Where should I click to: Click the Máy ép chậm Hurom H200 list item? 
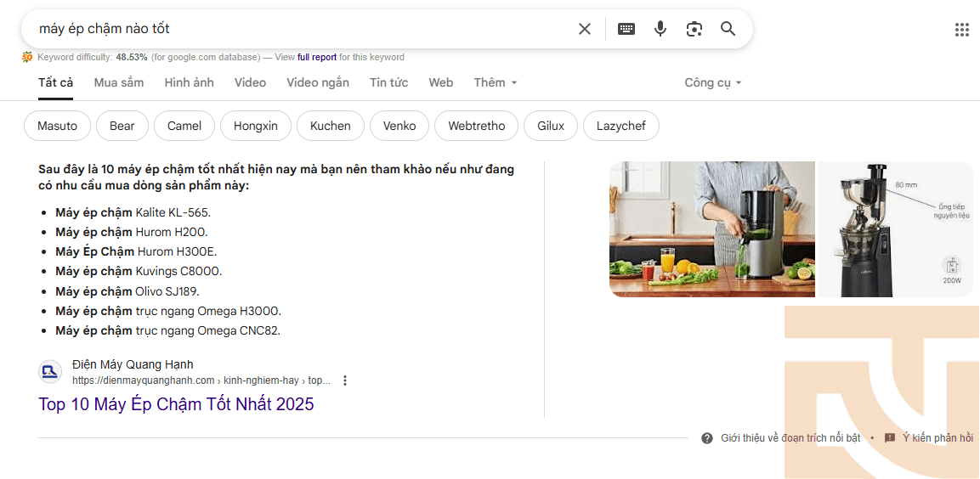(131, 233)
